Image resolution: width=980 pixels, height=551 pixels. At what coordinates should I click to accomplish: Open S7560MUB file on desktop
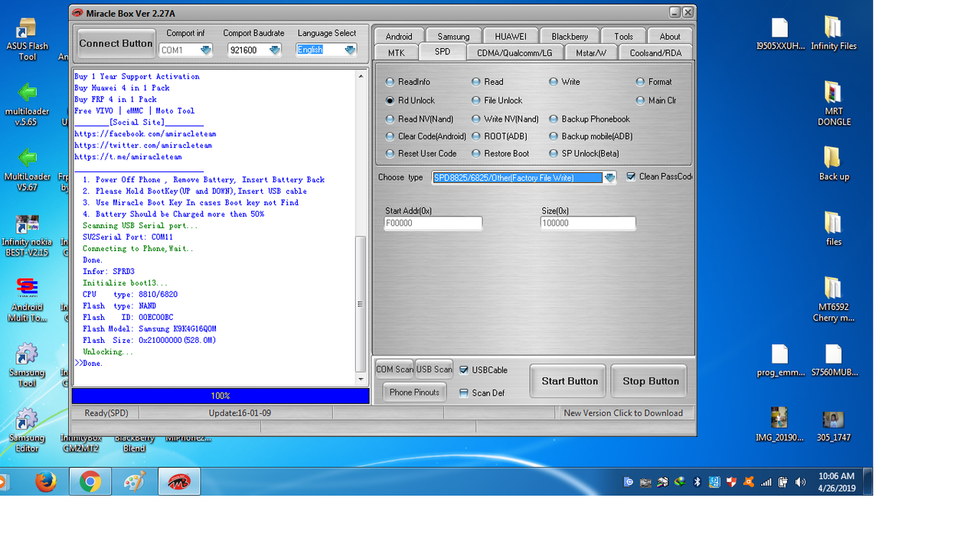834,360
